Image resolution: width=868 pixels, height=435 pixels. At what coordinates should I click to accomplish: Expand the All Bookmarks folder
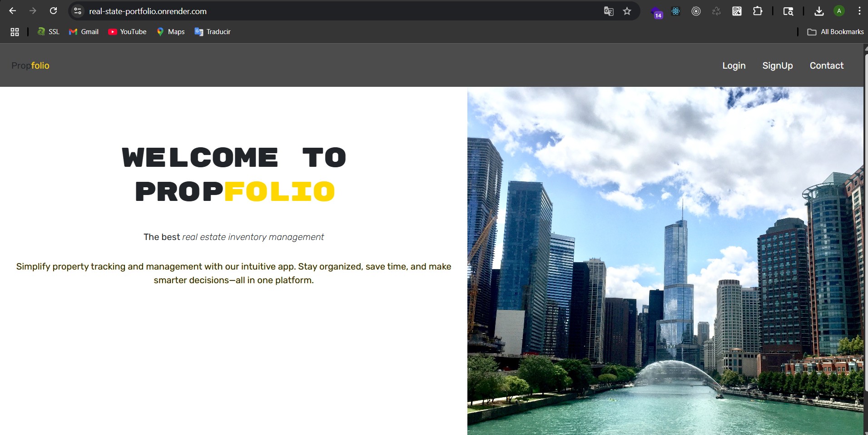[x=835, y=32]
